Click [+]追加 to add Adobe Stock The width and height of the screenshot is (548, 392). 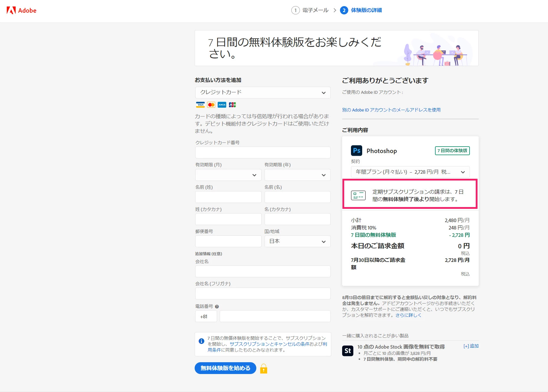point(471,346)
